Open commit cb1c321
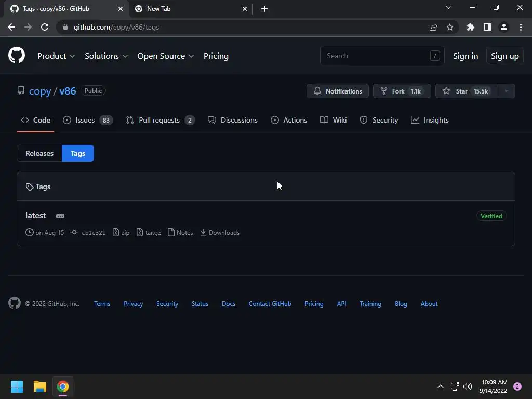 [88, 233]
